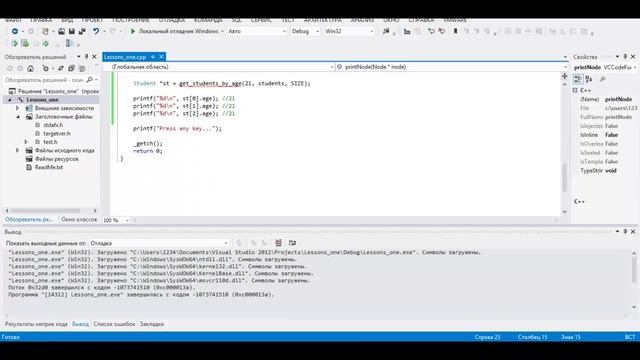The height and width of the screenshot is (360, 640).
Task: Select the Файлы ресурсов folder
Action: [x=56, y=159]
